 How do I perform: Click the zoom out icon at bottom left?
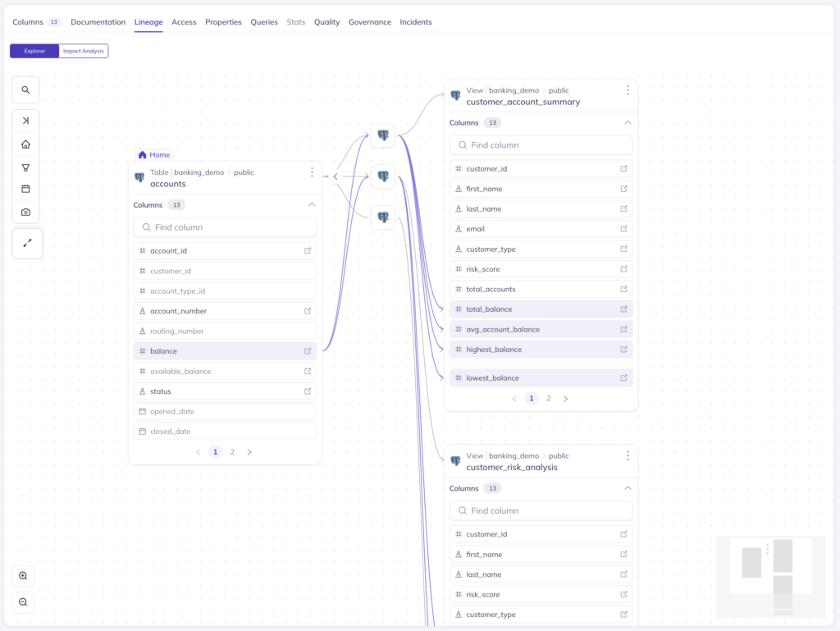pos(23,602)
